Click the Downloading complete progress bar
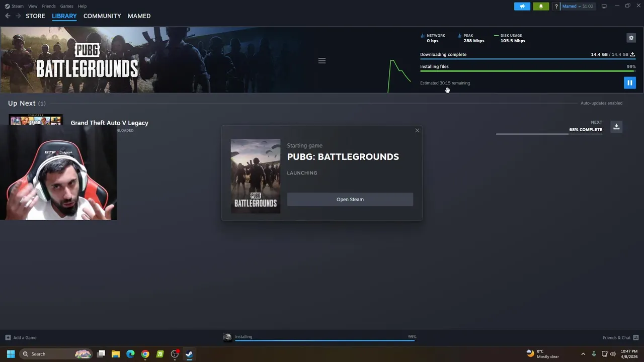Screen dimensions: 644x362 pyautogui.click(x=528, y=59)
